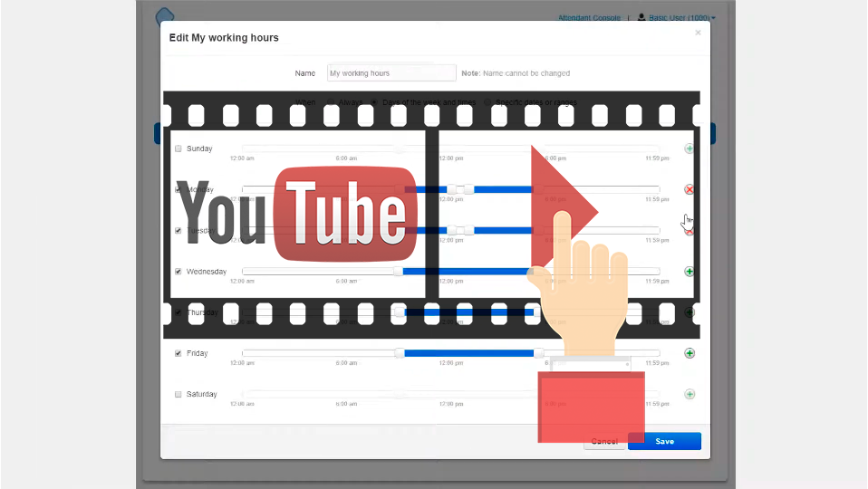Viewport: 868px width, 489px height.
Task: Click the Saturday time slider track
Action: pyautogui.click(x=451, y=395)
